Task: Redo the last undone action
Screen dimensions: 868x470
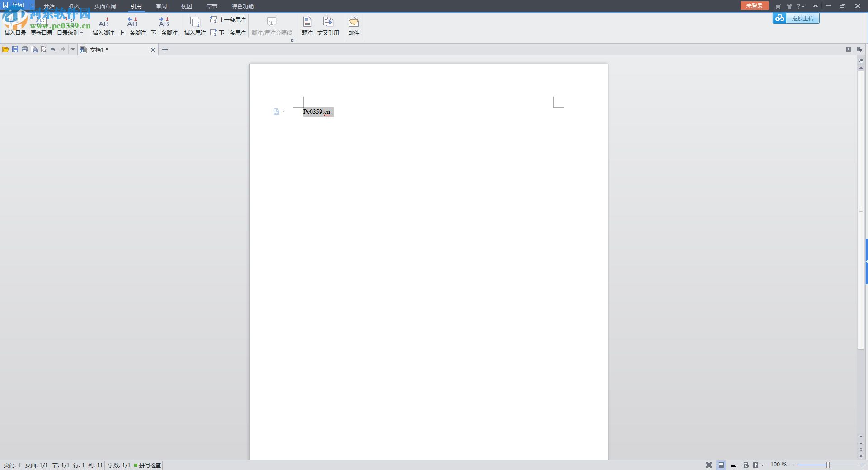Action: 63,49
